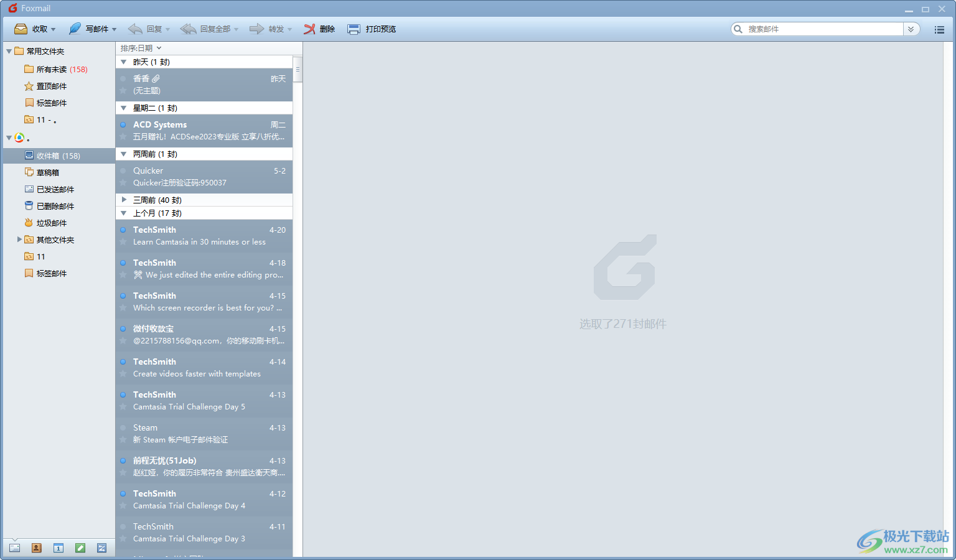Toggle star on 'Camtasia Trial Challenge Day 5' email
This screenshot has height=560, width=956.
point(123,407)
